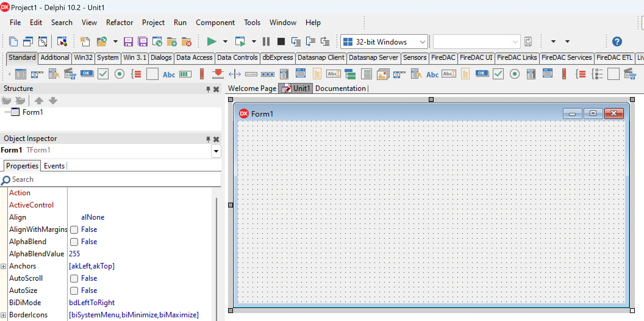Image resolution: width=644 pixels, height=321 pixels.
Task: Enable the AutoScroll checkbox
Action: [x=74, y=278]
